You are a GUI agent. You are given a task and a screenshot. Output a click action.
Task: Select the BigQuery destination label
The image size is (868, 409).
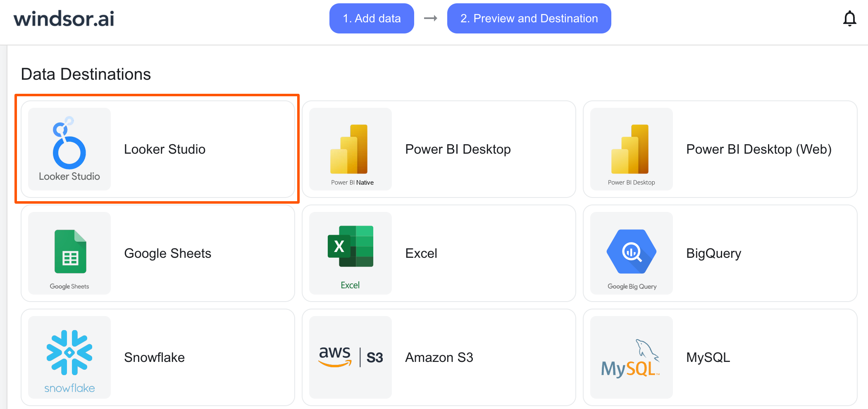coord(714,253)
